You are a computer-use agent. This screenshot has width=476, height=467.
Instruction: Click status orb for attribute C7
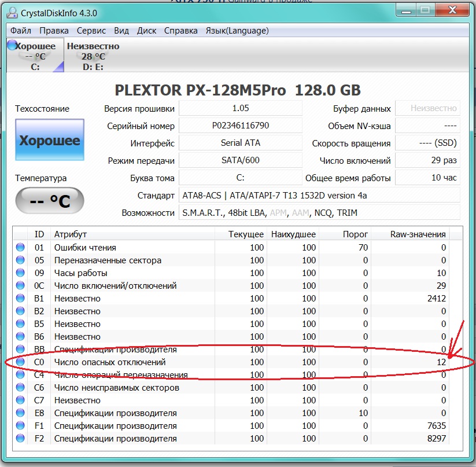20,400
